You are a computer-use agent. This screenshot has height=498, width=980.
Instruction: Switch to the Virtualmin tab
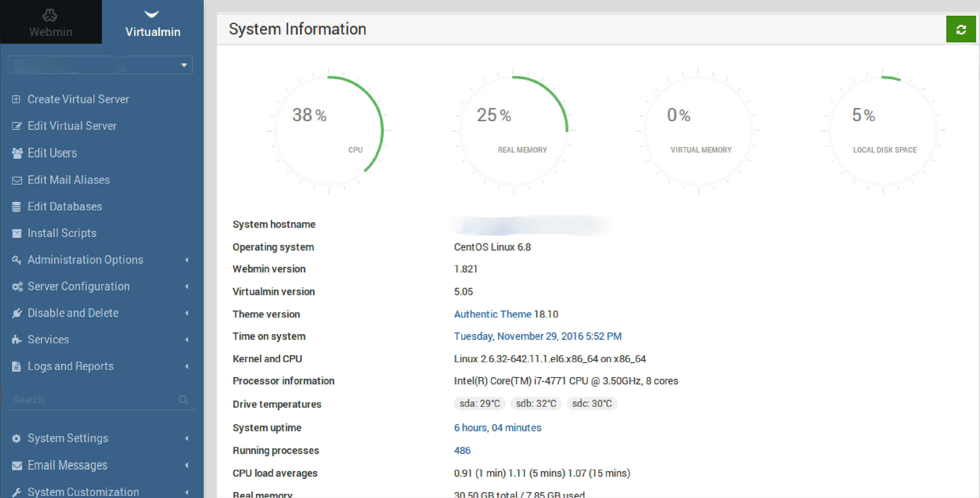point(153,22)
